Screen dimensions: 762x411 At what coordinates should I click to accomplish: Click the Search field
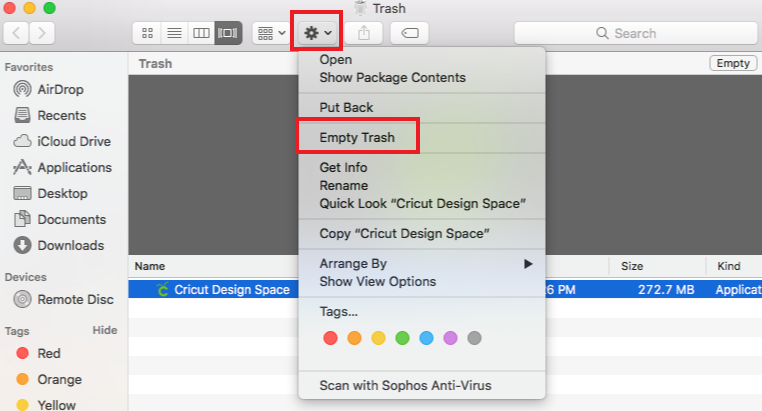[634, 33]
